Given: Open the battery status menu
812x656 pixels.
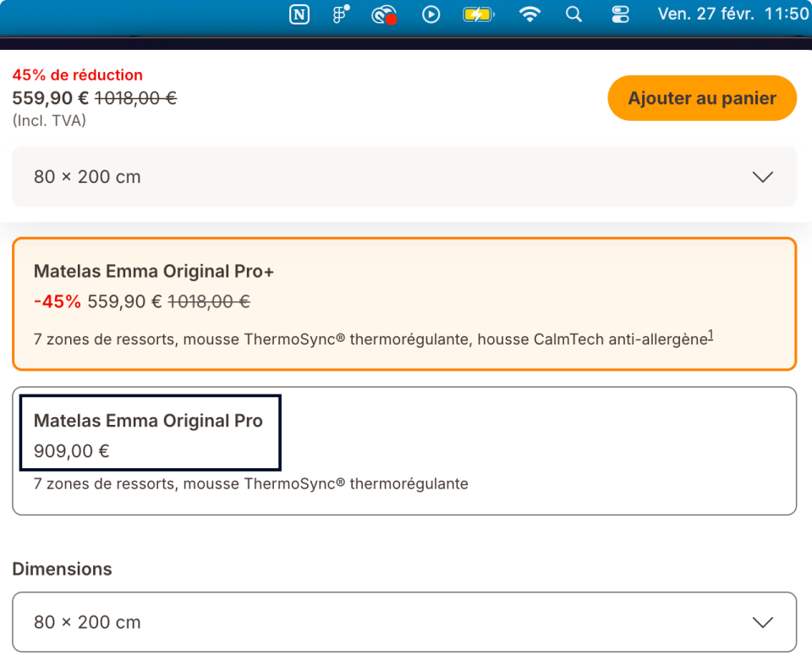Looking at the screenshot, I should [x=479, y=14].
